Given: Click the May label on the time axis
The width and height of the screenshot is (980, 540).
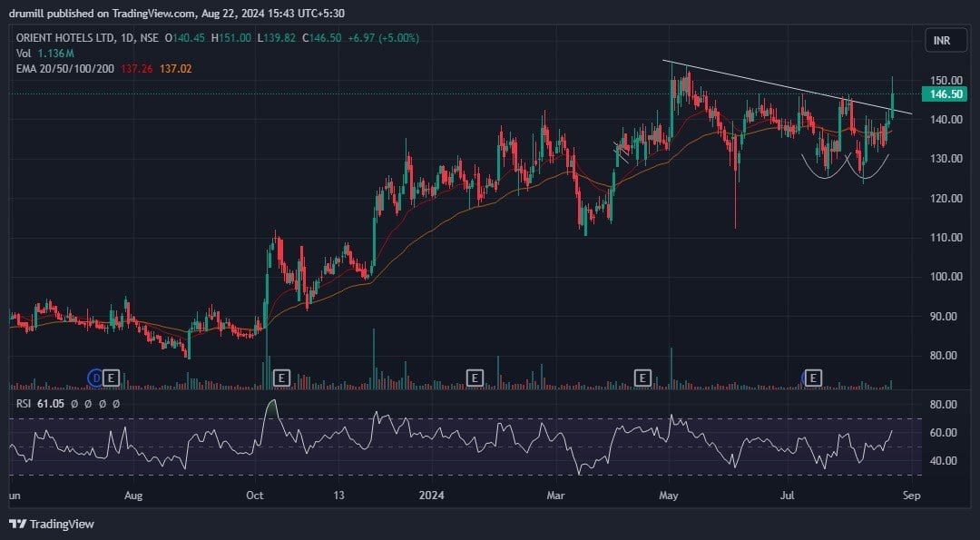Looking at the screenshot, I should pos(669,496).
